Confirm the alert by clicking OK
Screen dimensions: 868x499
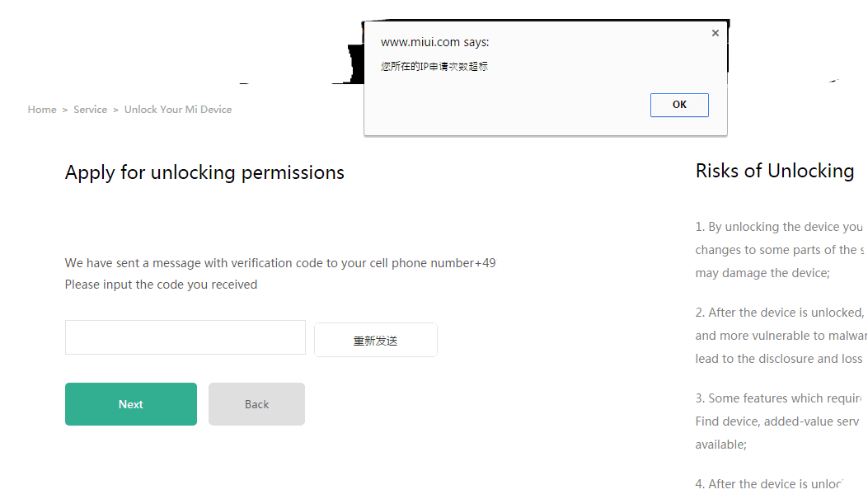[x=679, y=105]
